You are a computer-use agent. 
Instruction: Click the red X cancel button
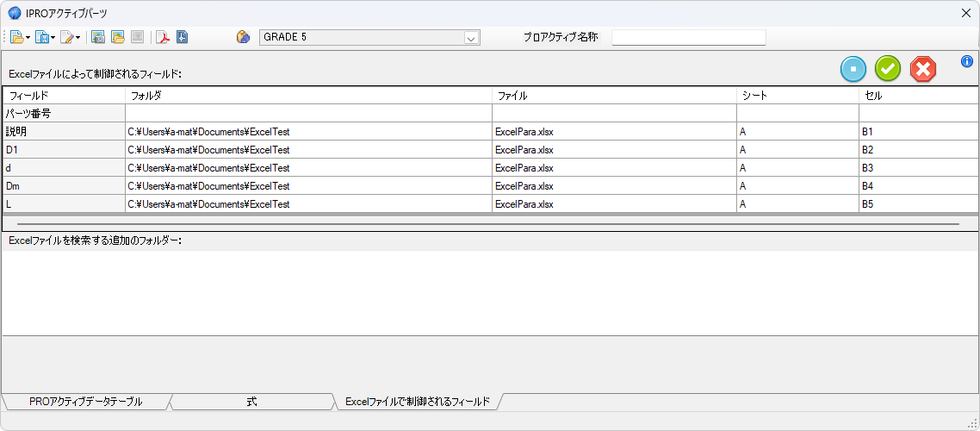923,69
